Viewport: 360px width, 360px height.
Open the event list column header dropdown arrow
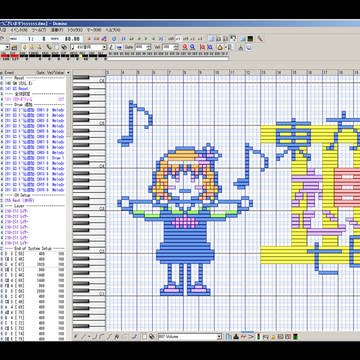[x=68, y=72]
